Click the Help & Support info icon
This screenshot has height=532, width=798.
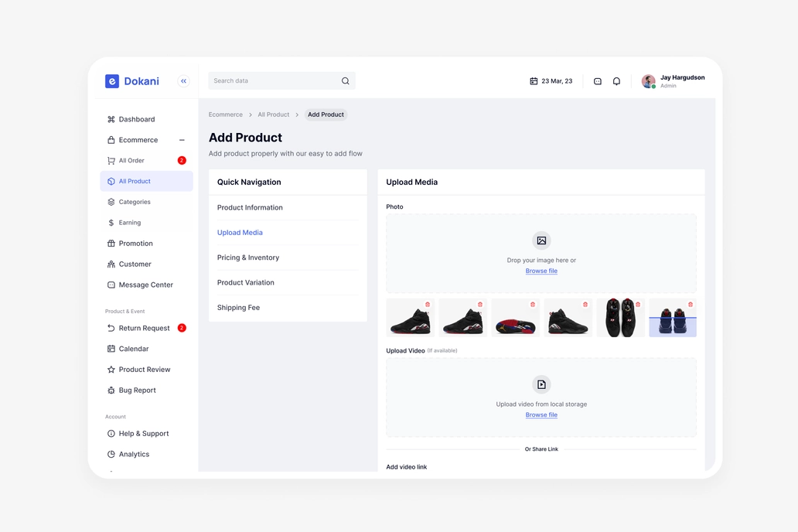tap(111, 434)
